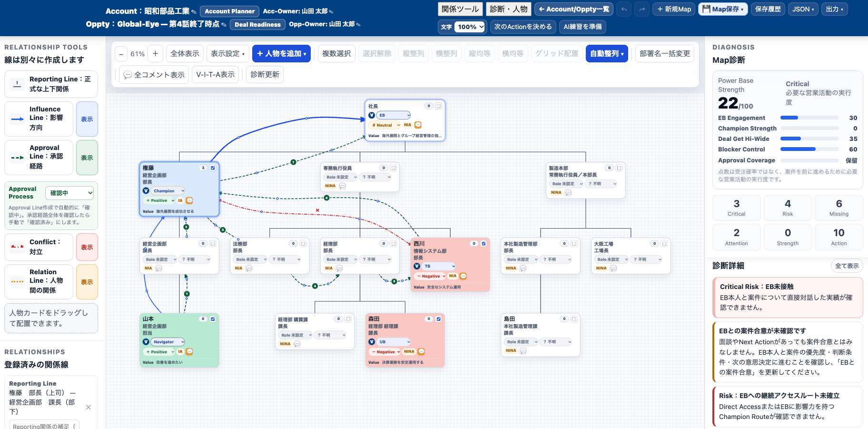868x429 pixels.
Task: Open comment bubble on 森田 card
Action: tap(421, 351)
